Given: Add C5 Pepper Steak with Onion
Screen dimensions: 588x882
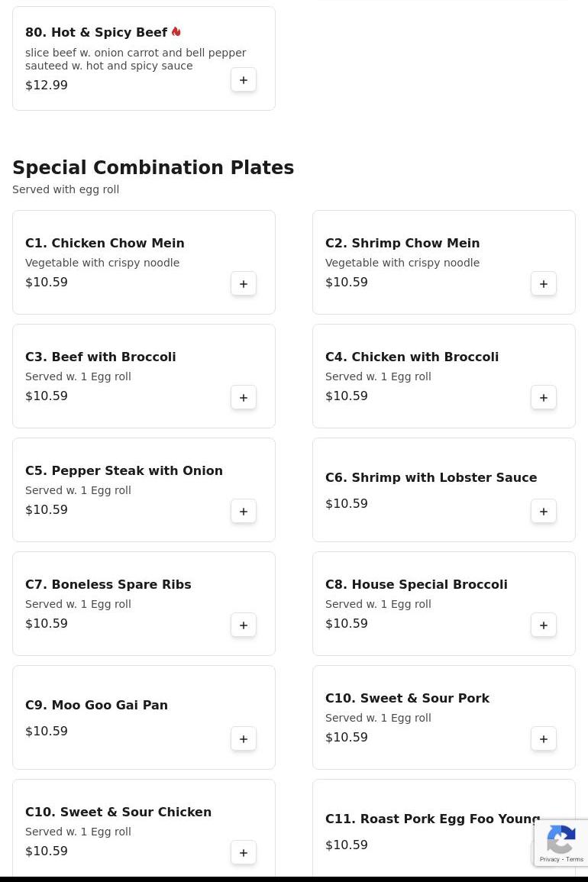Looking at the screenshot, I should [244, 511].
